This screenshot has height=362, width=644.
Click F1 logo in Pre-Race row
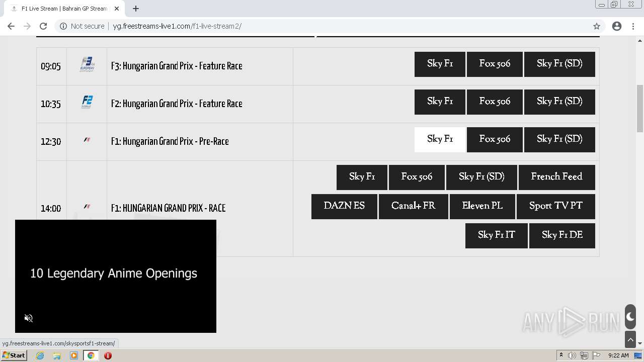[x=87, y=140]
